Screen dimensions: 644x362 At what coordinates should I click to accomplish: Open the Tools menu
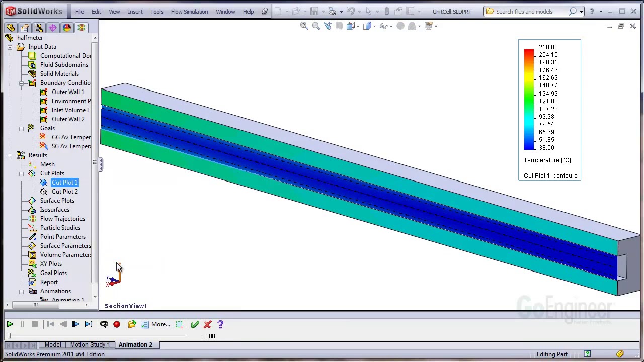156,12
